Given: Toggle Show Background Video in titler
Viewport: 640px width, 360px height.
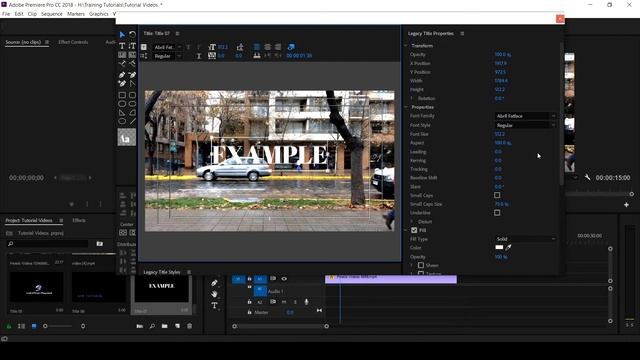Looking at the screenshot, I should (x=291, y=47).
